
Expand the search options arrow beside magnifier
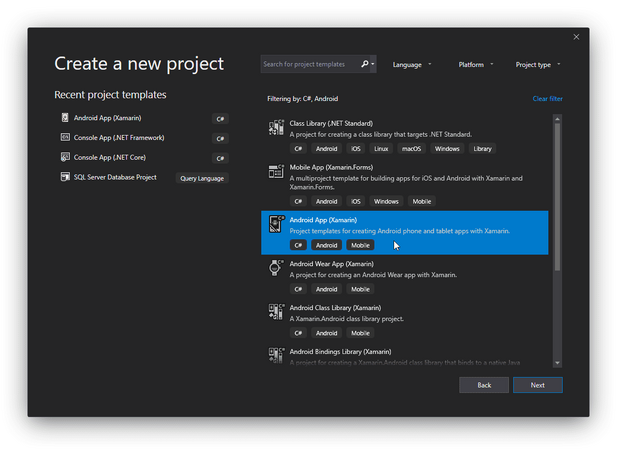click(x=373, y=64)
